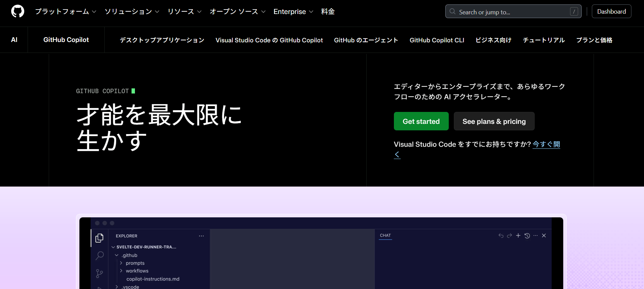
Task: Close the Chat panel with X icon
Action: tap(544, 235)
